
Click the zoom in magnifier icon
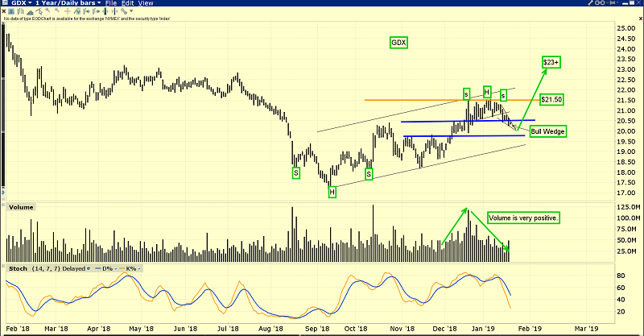click(x=47, y=10)
